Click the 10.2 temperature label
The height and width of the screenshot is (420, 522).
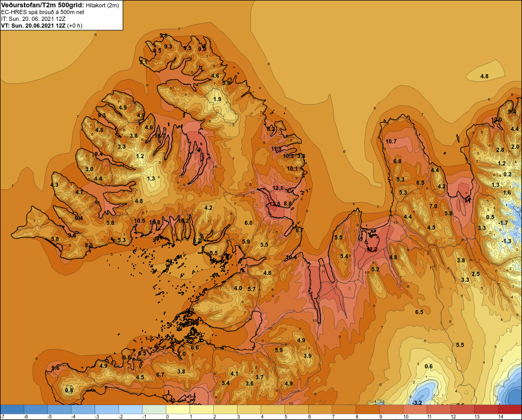(x=183, y=220)
